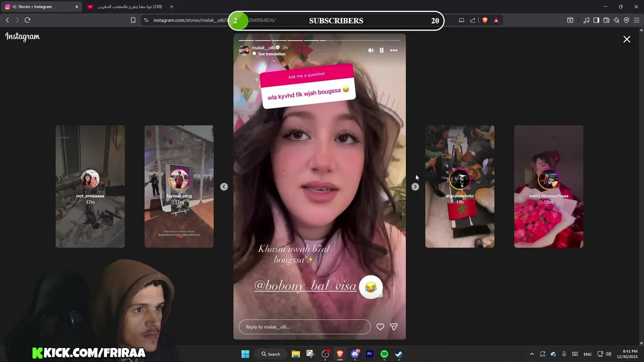
Task: Reload the current page
Action: point(27,20)
